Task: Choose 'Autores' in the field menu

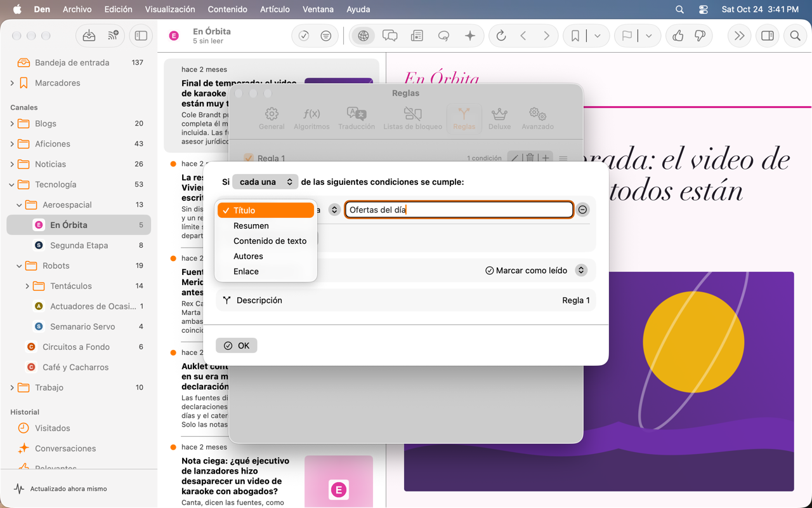Action: pyautogui.click(x=266, y=256)
